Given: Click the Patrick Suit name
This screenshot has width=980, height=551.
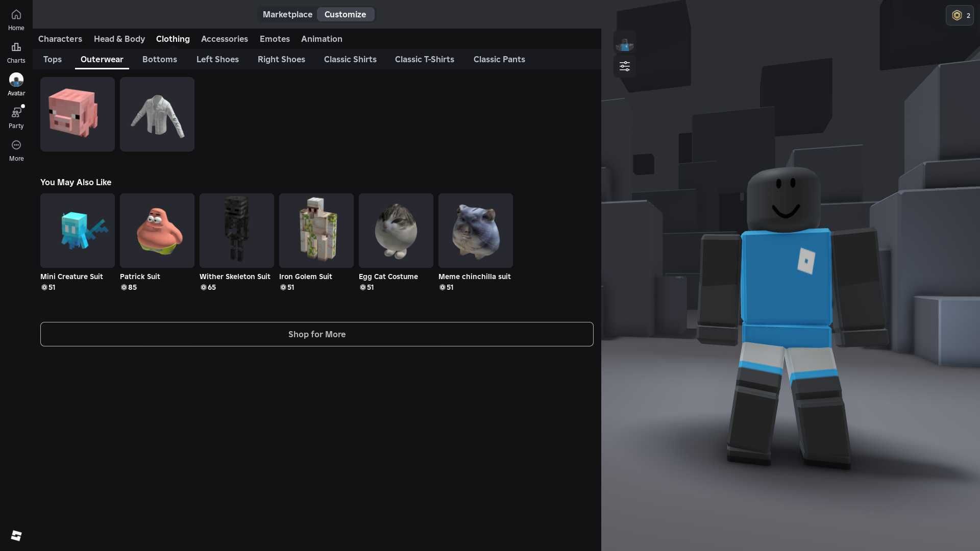Looking at the screenshot, I should [x=140, y=277].
